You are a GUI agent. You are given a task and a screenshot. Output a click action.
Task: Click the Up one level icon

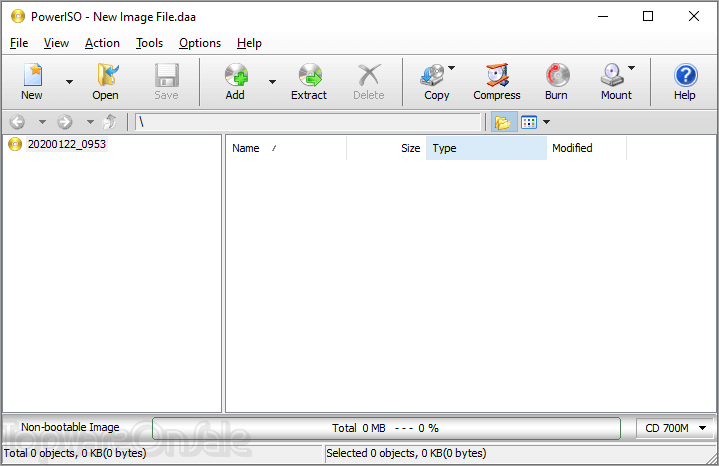(110, 122)
